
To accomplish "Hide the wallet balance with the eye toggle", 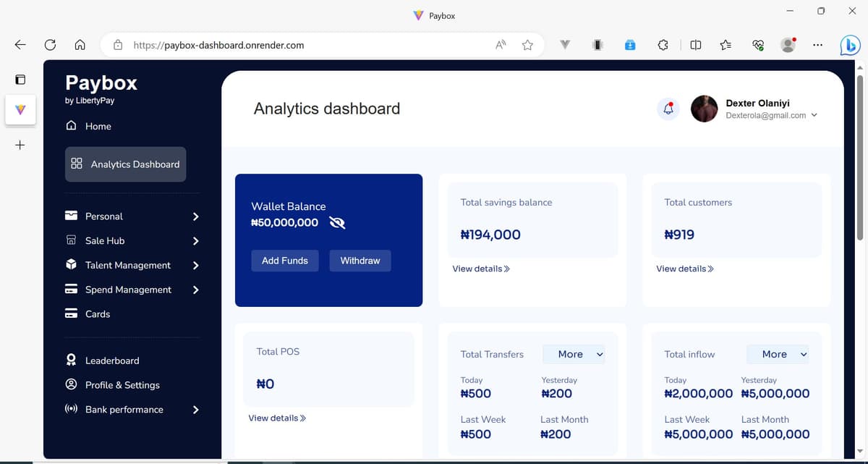I will tap(337, 223).
